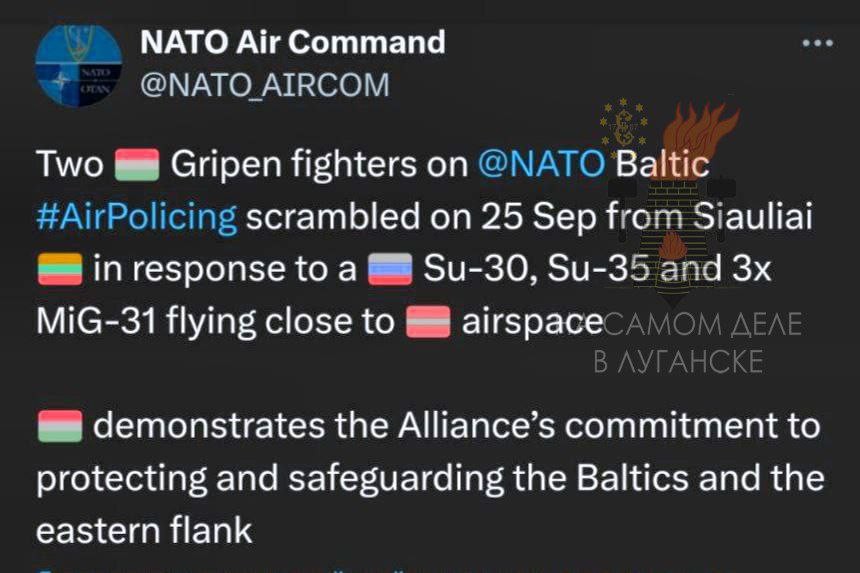
Task: Click the Russian flag emoji before Su-30
Action: click(x=390, y=269)
